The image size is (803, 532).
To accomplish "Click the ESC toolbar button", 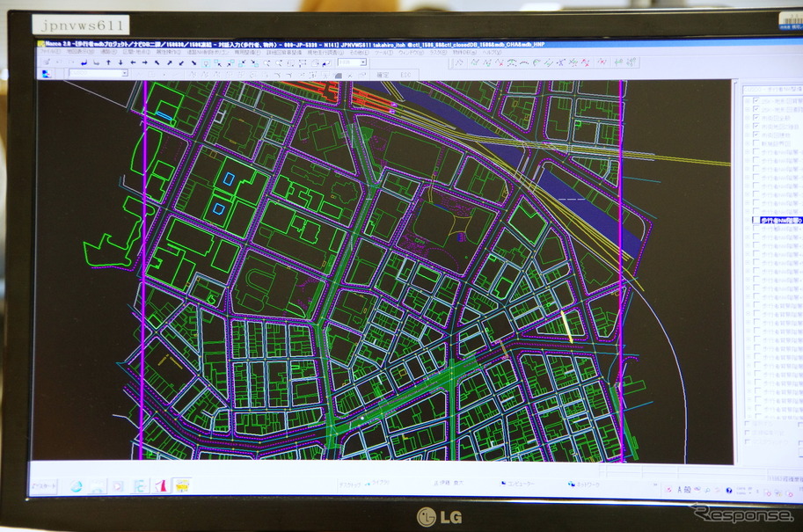I will coord(405,75).
